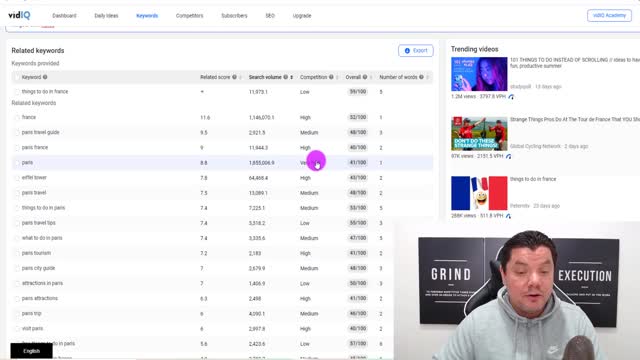Click 'what to do in paris' keyword
Screen dimensions: 640x360
pyautogui.click(x=42, y=238)
